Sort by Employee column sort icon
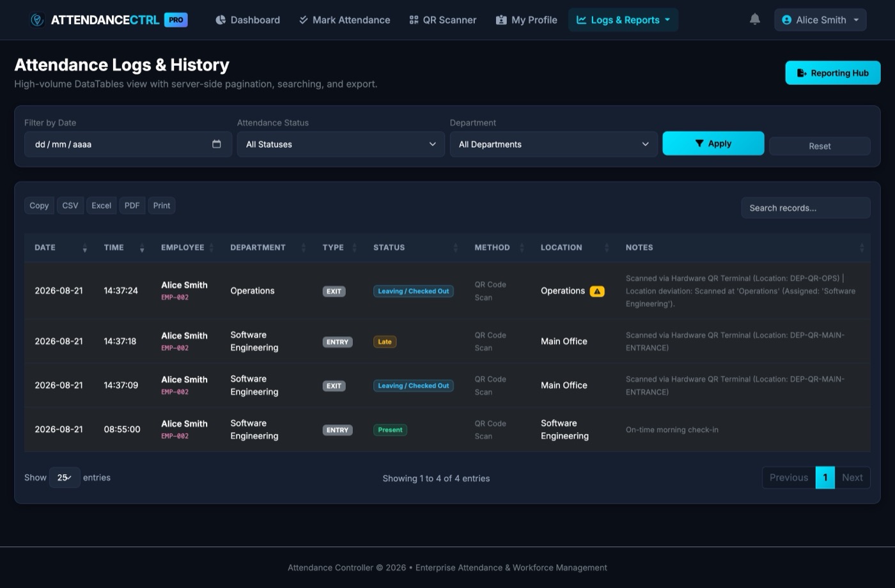Screen dimensions: 895x588 click(x=212, y=248)
